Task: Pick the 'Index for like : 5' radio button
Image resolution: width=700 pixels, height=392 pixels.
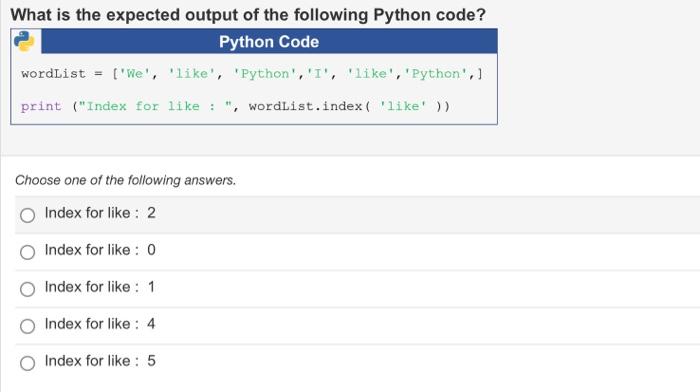Action: pyautogui.click(x=27, y=363)
